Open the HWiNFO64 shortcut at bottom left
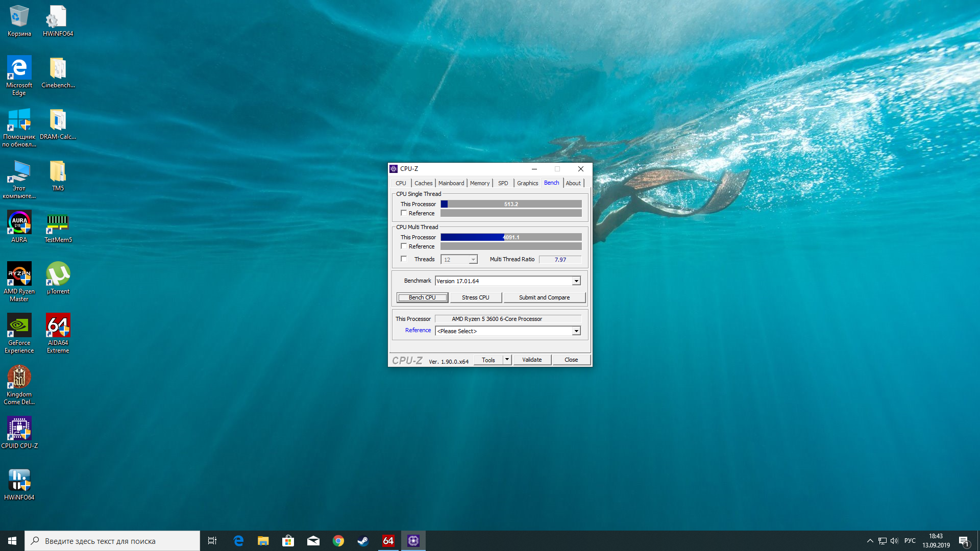This screenshot has width=980, height=551. [x=19, y=481]
